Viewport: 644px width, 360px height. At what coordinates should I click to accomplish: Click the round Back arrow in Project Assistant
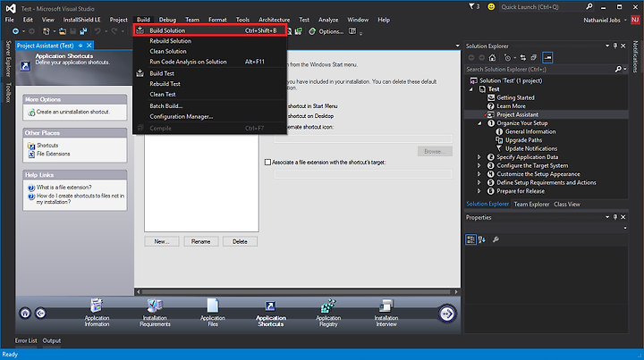point(40,314)
